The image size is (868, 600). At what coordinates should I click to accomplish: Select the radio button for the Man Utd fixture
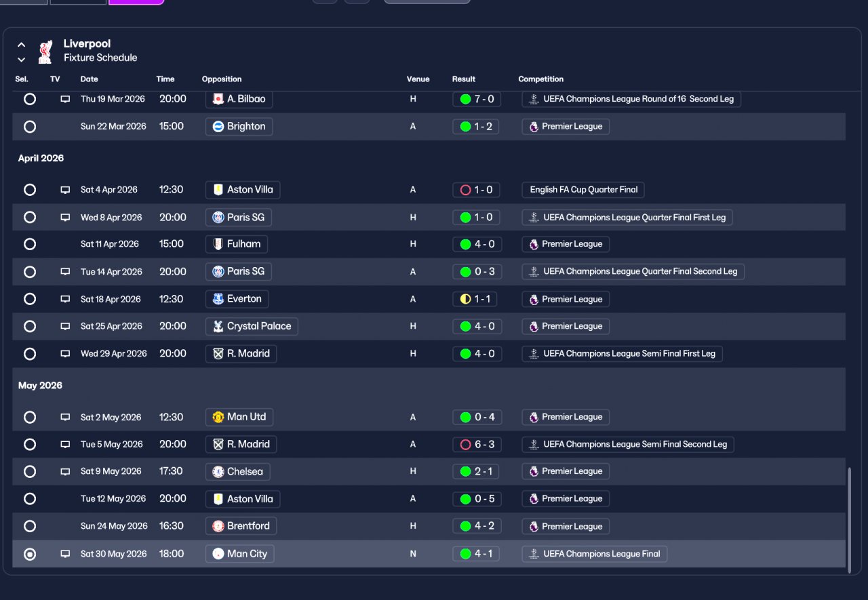pyautogui.click(x=30, y=418)
